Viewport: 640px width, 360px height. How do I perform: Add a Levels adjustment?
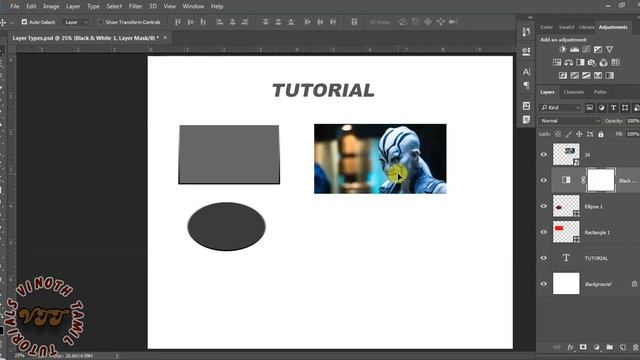(574, 49)
